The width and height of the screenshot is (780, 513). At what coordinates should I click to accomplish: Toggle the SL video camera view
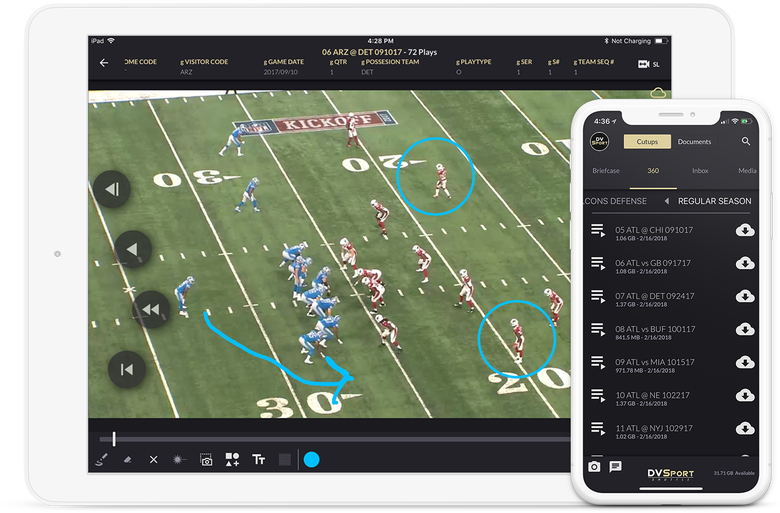point(648,64)
